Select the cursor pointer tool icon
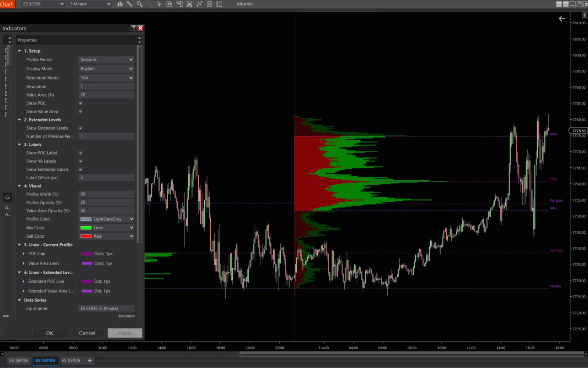Viewport: 588px width, 368px height. click(159, 4)
